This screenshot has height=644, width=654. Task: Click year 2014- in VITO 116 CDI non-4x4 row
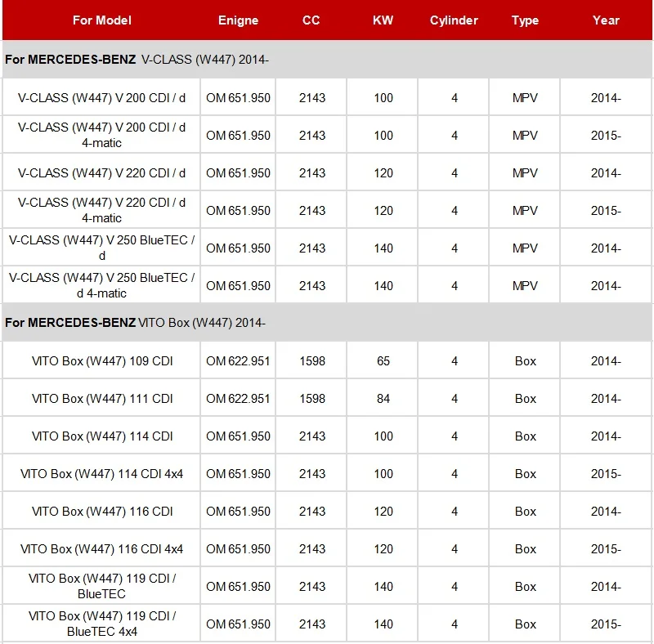tap(606, 511)
